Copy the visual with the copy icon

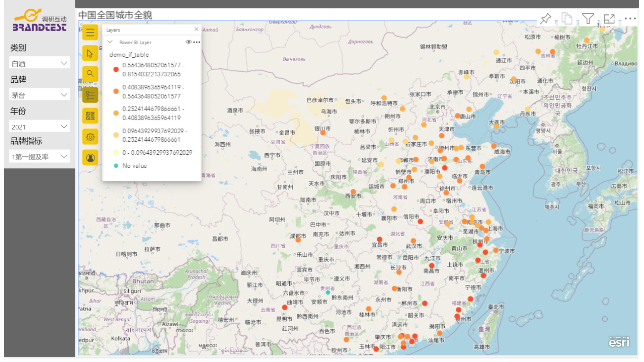(x=567, y=18)
